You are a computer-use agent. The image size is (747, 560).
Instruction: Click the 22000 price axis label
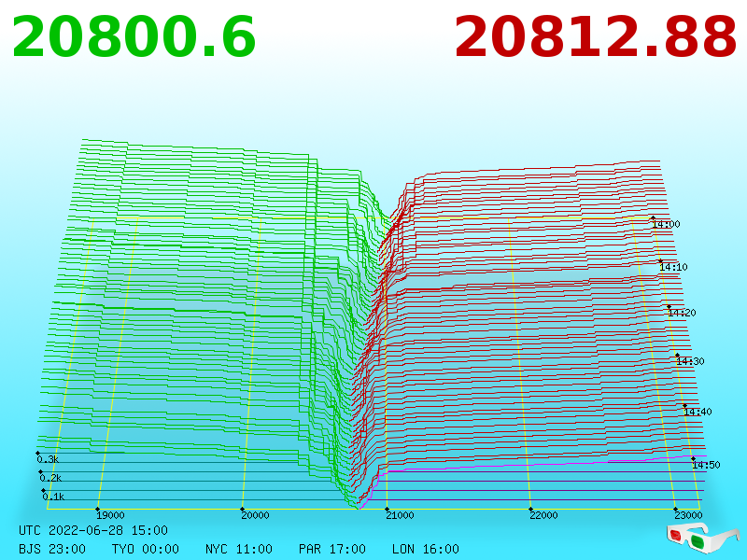click(543, 515)
